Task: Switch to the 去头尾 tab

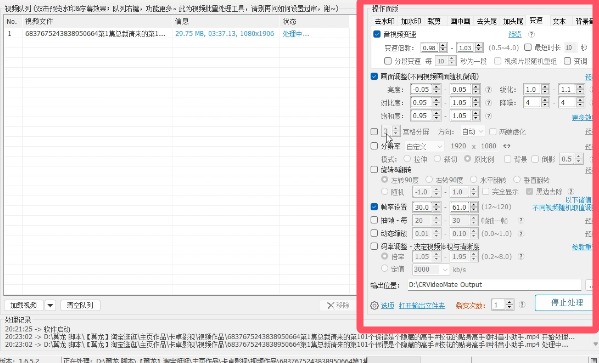Action: click(486, 21)
